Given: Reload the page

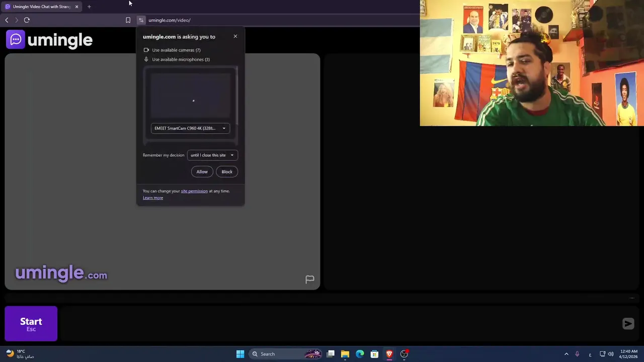Looking at the screenshot, I should (27, 20).
